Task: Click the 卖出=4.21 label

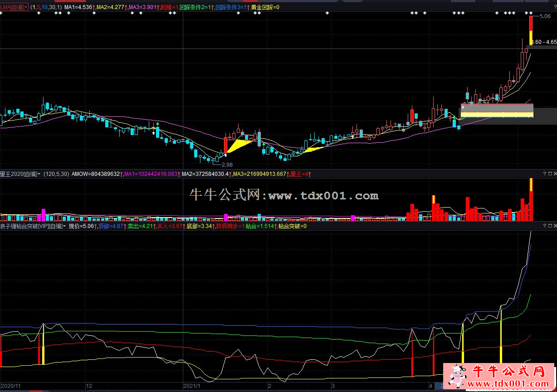Action: pos(141,226)
